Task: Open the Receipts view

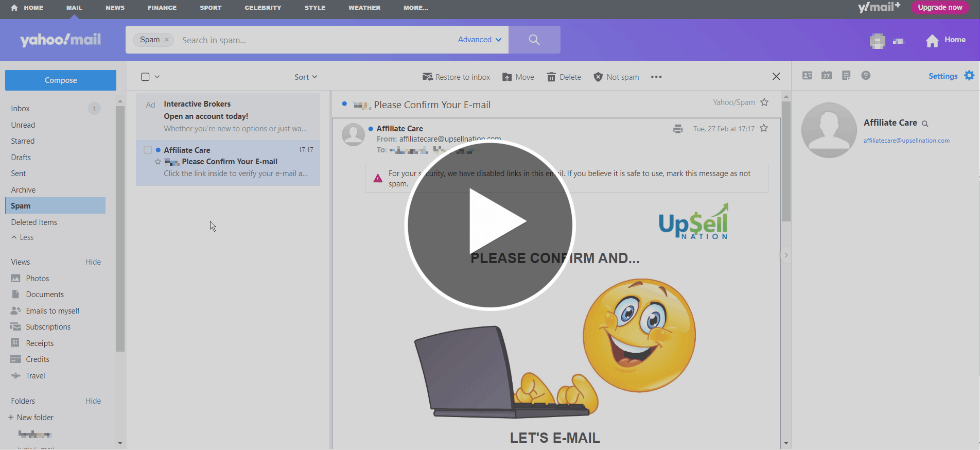Action: (x=32, y=343)
